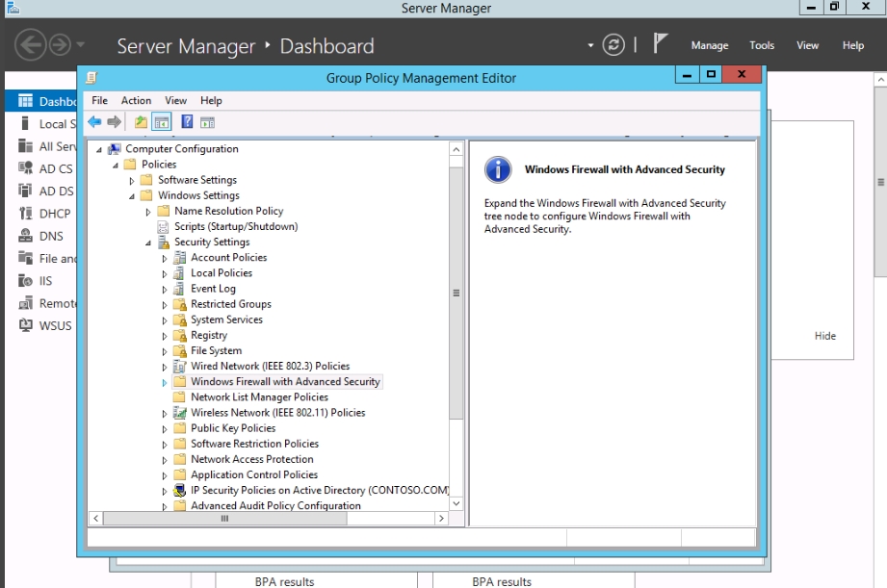
Task: Click the Up one level folder icon
Action: (x=141, y=121)
